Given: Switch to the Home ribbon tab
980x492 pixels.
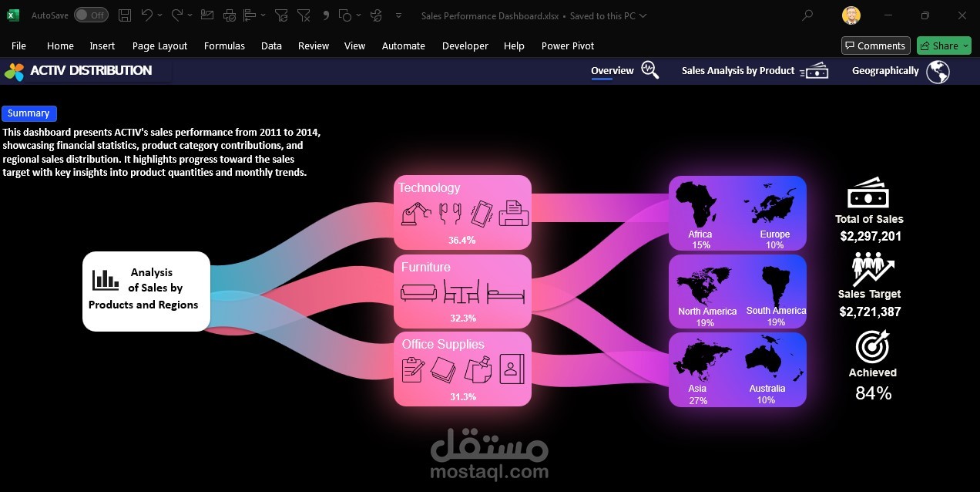Looking at the screenshot, I should tap(60, 45).
